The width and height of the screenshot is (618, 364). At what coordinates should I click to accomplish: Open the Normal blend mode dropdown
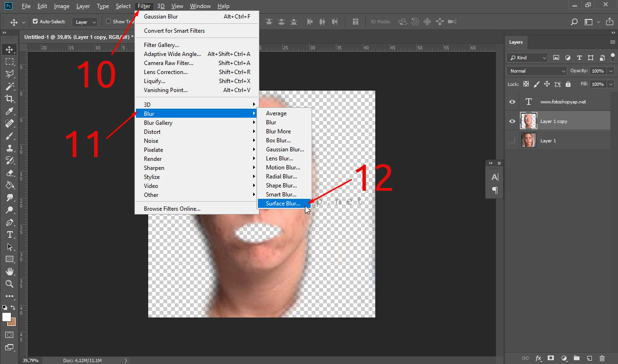coord(537,71)
